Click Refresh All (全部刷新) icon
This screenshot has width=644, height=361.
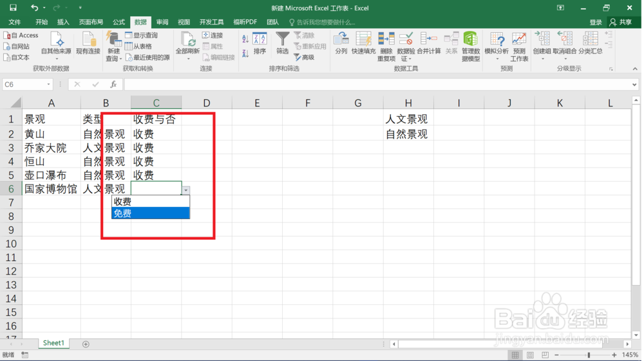tap(187, 45)
